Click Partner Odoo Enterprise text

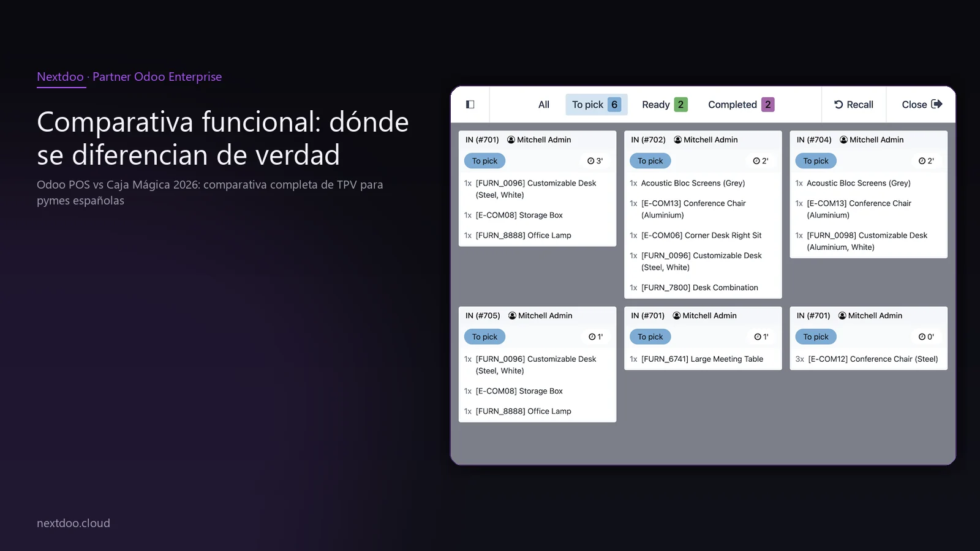[x=157, y=77]
